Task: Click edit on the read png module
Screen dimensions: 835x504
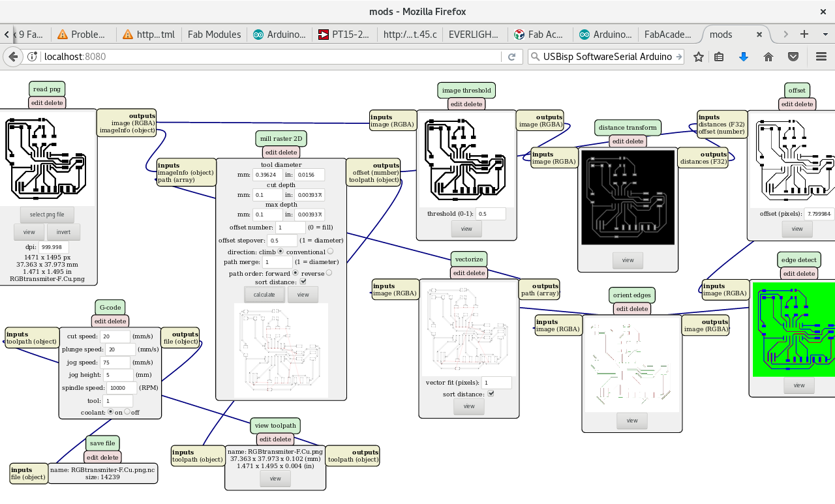Action: pos(38,102)
